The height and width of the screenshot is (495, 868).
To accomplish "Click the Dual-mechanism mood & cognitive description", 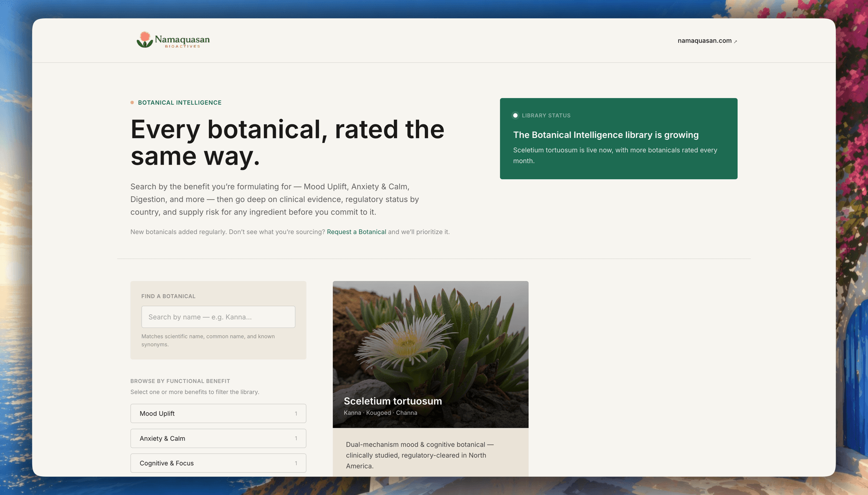I will point(420,455).
